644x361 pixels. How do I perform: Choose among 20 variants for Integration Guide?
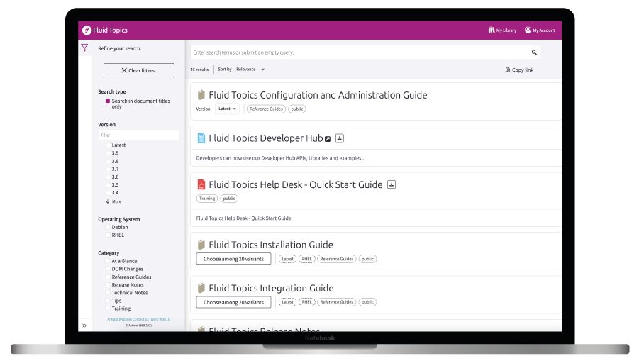[x=233, y=302]
